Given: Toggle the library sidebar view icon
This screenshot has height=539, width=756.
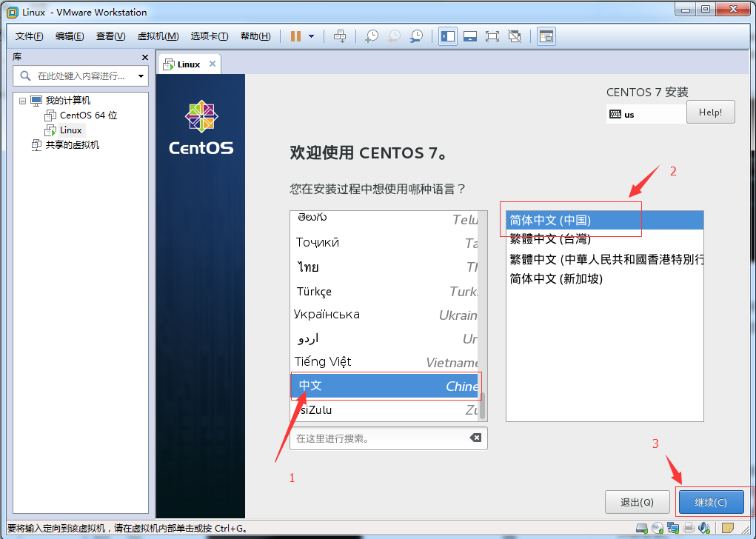Looking at the screenshot, I should coord(448,36).
